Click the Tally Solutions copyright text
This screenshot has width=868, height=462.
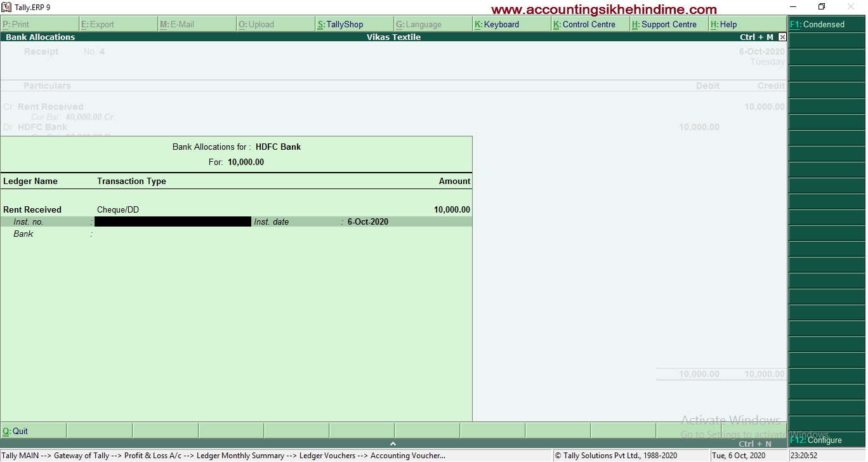616,455
